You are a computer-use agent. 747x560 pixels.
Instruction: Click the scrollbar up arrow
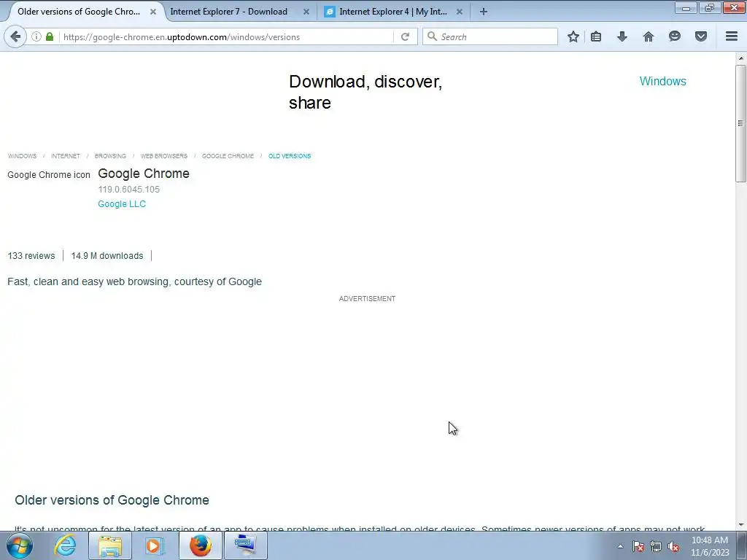pos(740,58)
